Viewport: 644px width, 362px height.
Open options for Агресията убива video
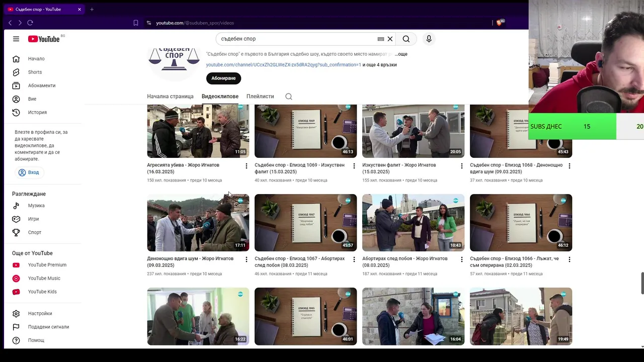246,166
